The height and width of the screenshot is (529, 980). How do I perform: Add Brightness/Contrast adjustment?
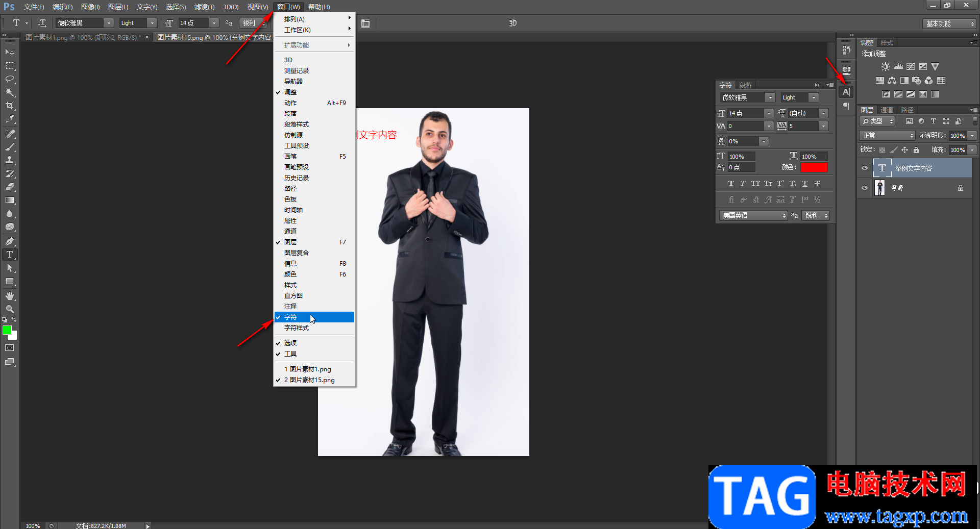coord(886,67)
